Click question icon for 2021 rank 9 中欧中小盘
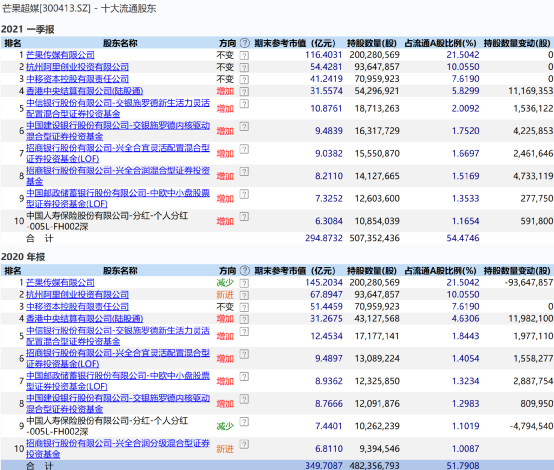This screenshot has width=554, height=470. (x=244, y=194)
